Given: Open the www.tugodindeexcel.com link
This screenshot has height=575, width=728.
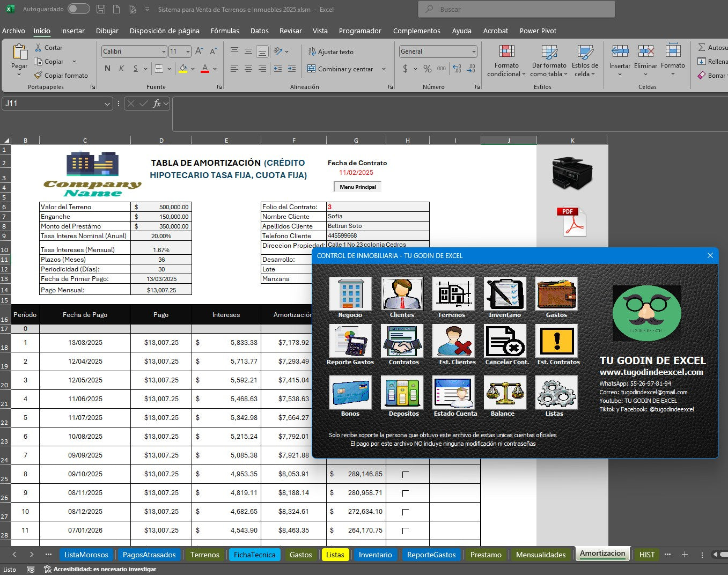Looking at the screenshot, I should click(652, 372).
